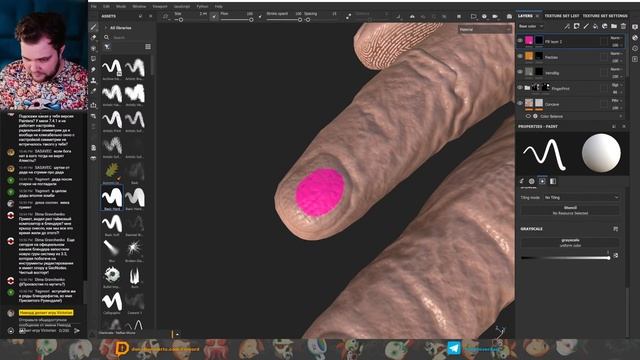Click add mask icon in Layers toolbar

(x=576, y=26)
